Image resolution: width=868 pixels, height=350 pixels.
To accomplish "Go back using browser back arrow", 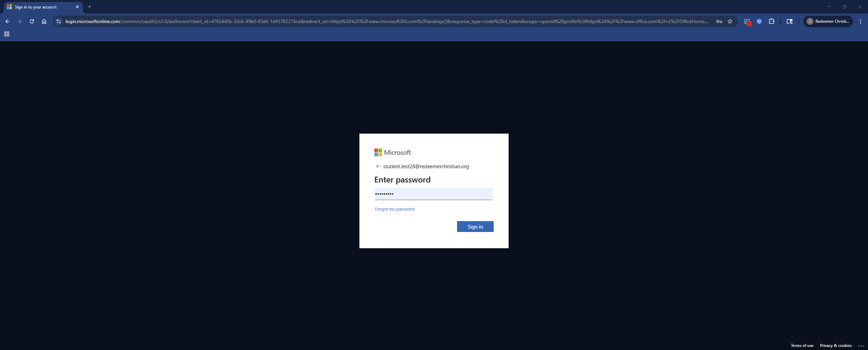I will tap(7, 21).
